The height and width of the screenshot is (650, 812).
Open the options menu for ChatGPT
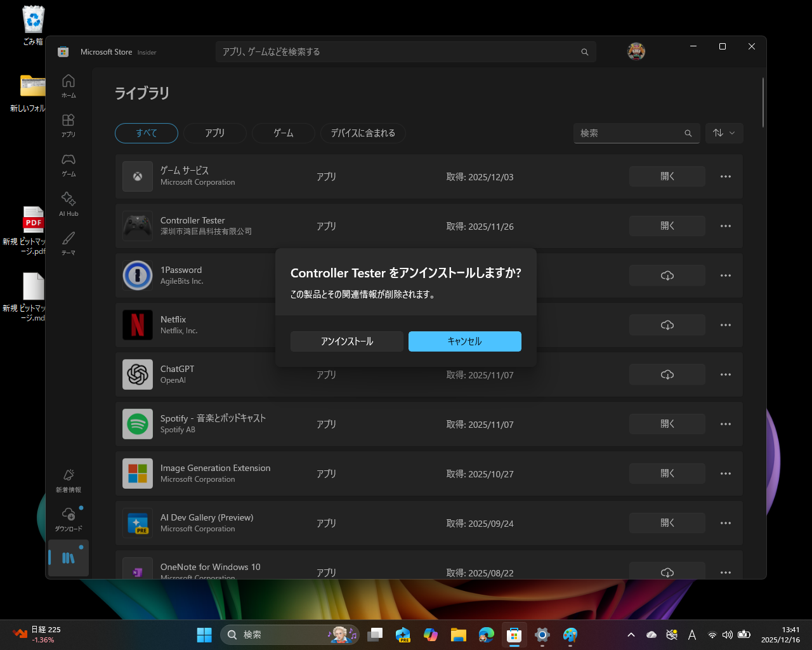[725, 375]
